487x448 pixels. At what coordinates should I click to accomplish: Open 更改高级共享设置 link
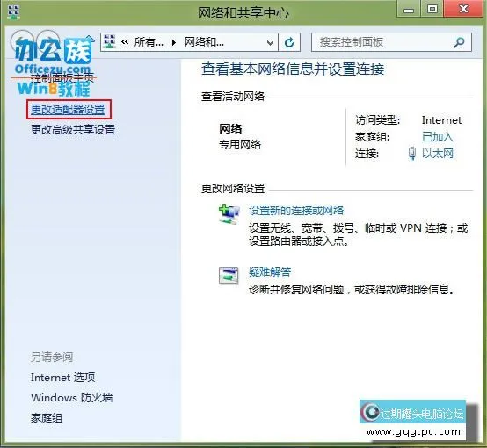73,129
